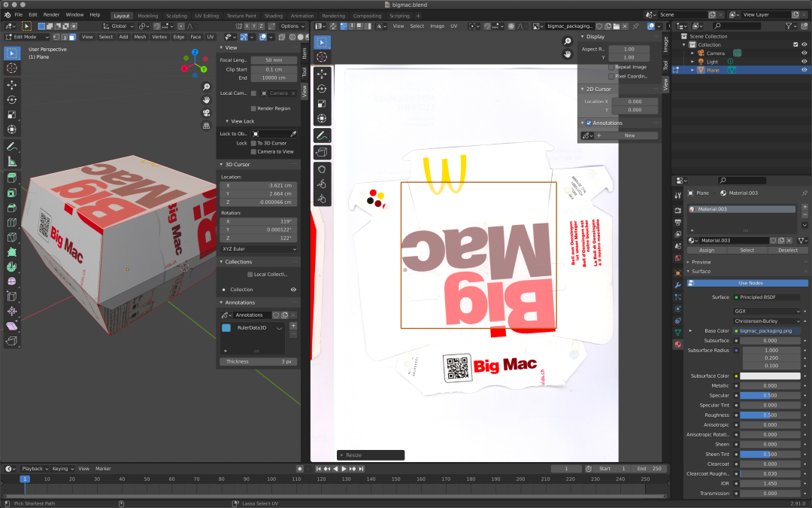The height and width of the screenshot is (508, 812).
Task: Select the Inset Faces tool
Action: (x=12, y=193)
